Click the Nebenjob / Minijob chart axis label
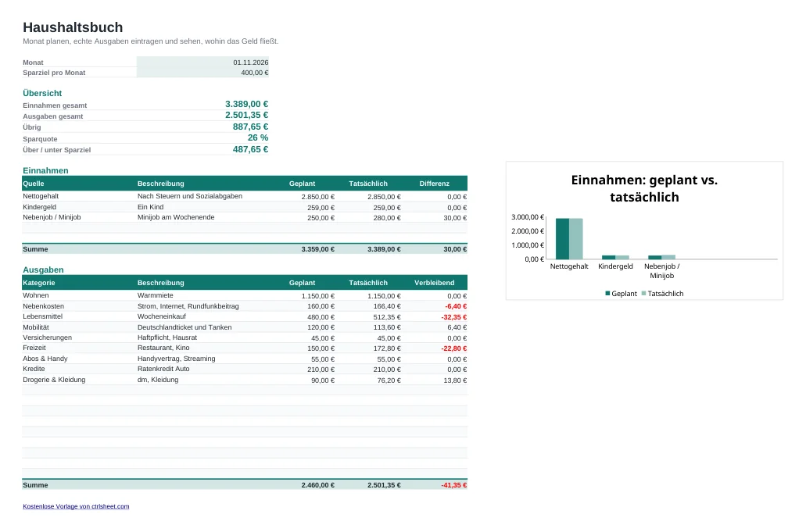 pos(661,270)
